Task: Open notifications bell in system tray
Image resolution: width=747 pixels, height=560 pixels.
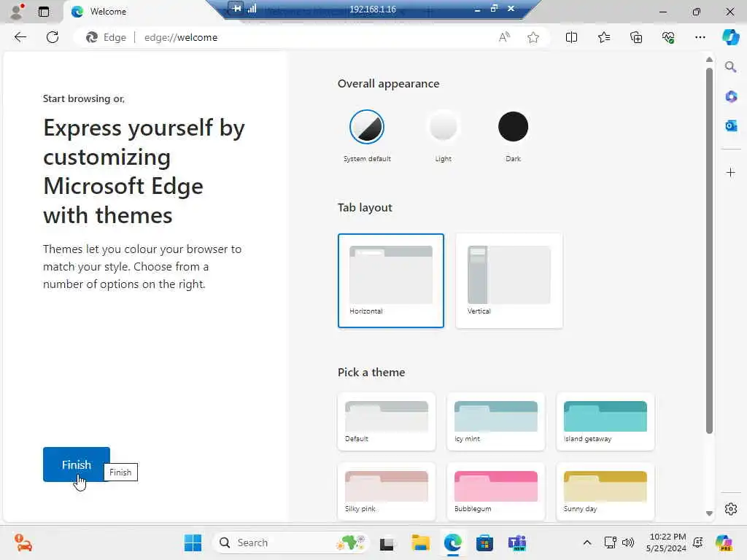Action: (x=698, y=542)
